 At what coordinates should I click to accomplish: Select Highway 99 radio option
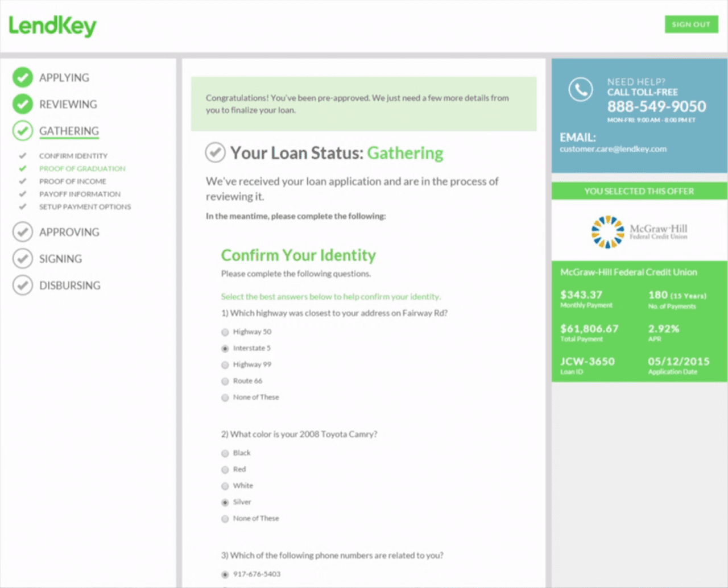(225, 365)
